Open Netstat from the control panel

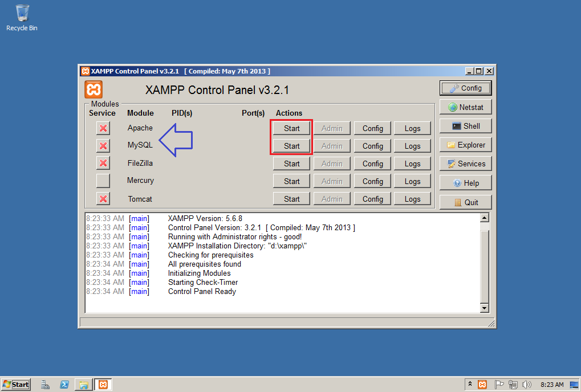[465, 107]
